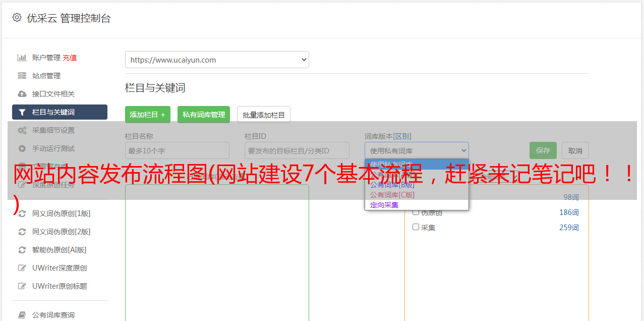Tick the 采集 checkbox
Image resolution: width=644 pixels, height=321 pixels.
(x=416, y=227)
